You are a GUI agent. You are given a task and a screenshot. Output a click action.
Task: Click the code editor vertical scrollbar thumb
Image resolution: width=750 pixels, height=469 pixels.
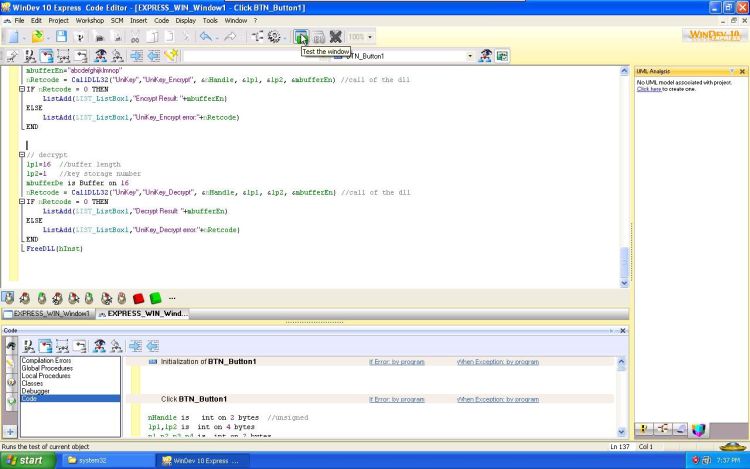point(624,262)
